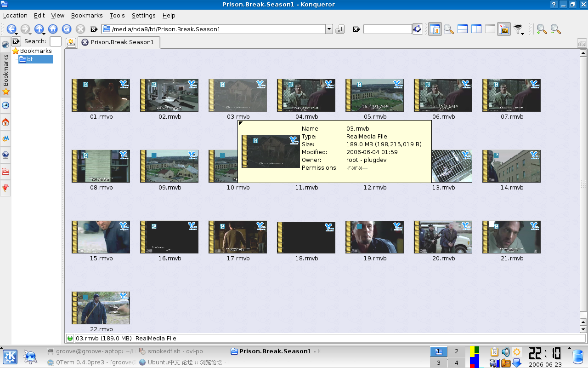Image resolution: width=588 pixels, height=368 pixels.
Task: Click the 22:10 panel clock
Action: tap(545, 353)
